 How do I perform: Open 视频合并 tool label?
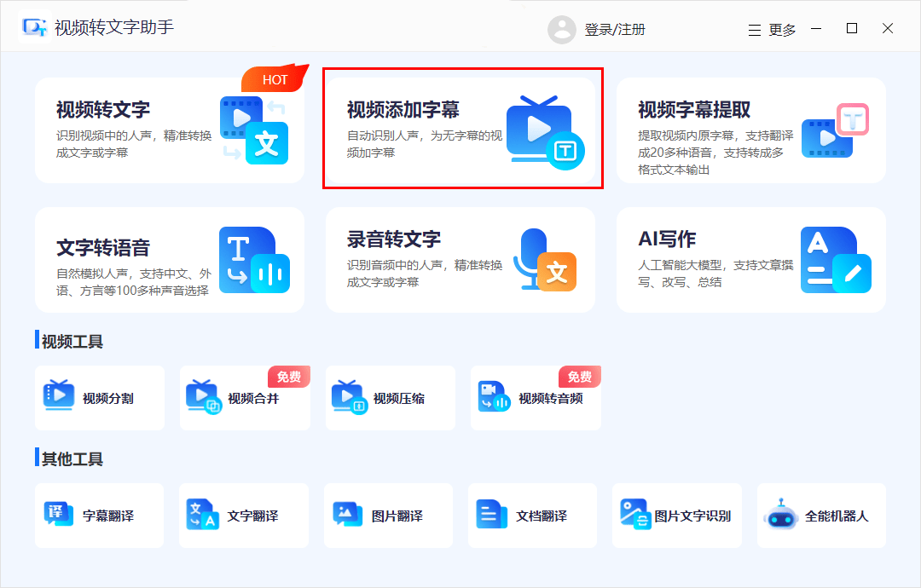253,399
